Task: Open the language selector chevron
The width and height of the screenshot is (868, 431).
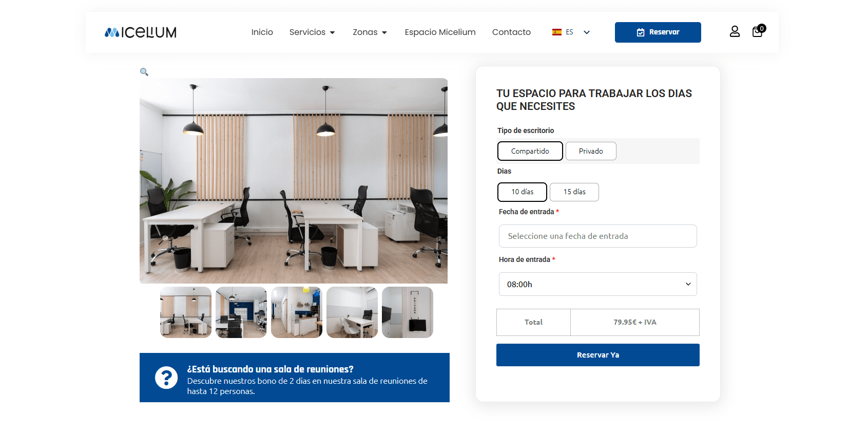Action: click(x=587, y=32)
